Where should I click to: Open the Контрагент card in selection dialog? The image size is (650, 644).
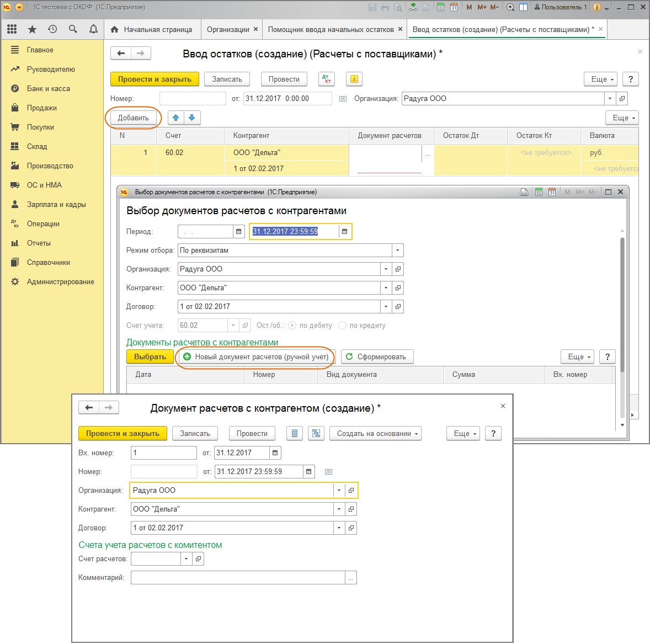(x=398, y=288)
